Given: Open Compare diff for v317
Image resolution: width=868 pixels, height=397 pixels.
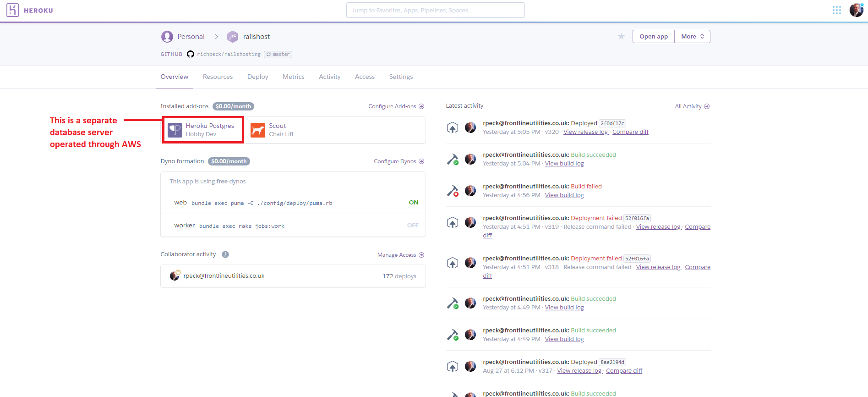Looking at the screenshot, I should (624, 371).
